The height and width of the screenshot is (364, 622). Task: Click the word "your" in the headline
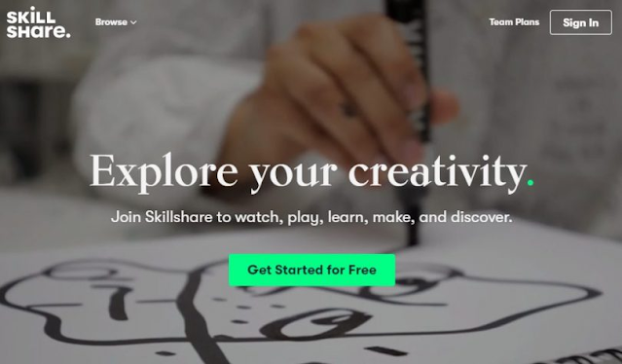tap(294, 174)
